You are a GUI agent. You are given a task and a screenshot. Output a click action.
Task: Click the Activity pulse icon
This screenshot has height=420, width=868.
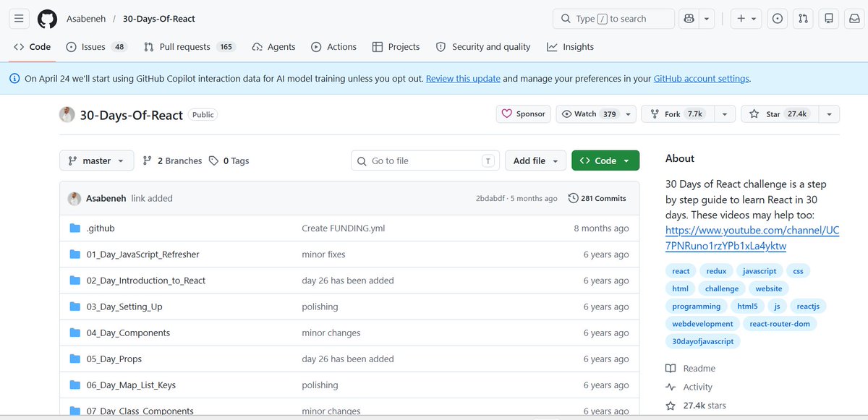[671, 387]
